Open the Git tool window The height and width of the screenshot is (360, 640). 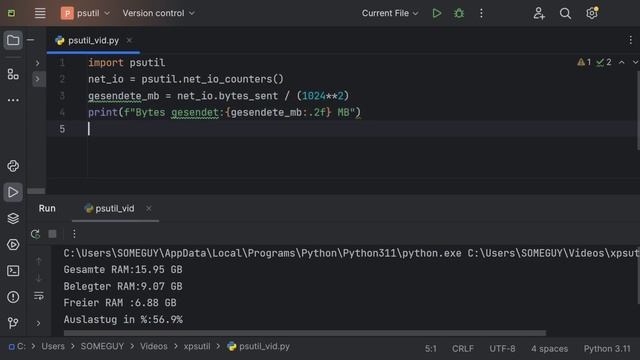coord(13,323)
